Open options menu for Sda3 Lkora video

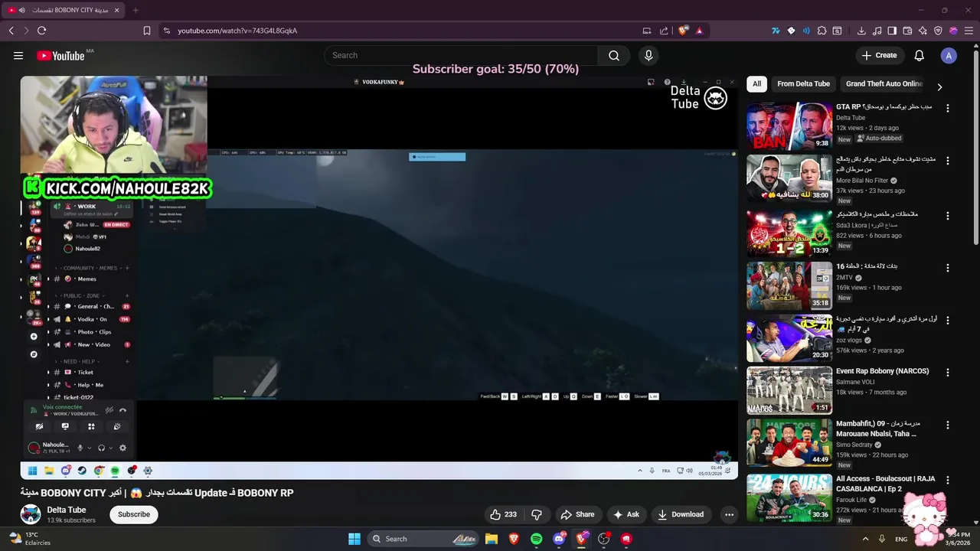pyautogui.click(x=948, y=215)
